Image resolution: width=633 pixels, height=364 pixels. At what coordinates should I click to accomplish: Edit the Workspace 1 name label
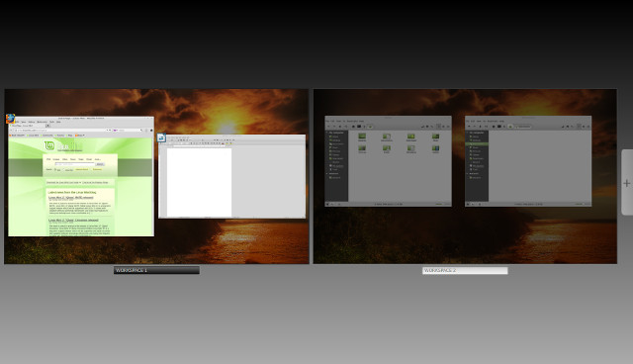156,270
